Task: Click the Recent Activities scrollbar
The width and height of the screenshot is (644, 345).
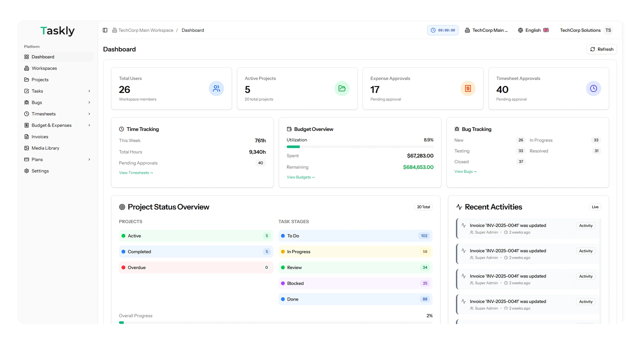Action: tap(600, 271)
